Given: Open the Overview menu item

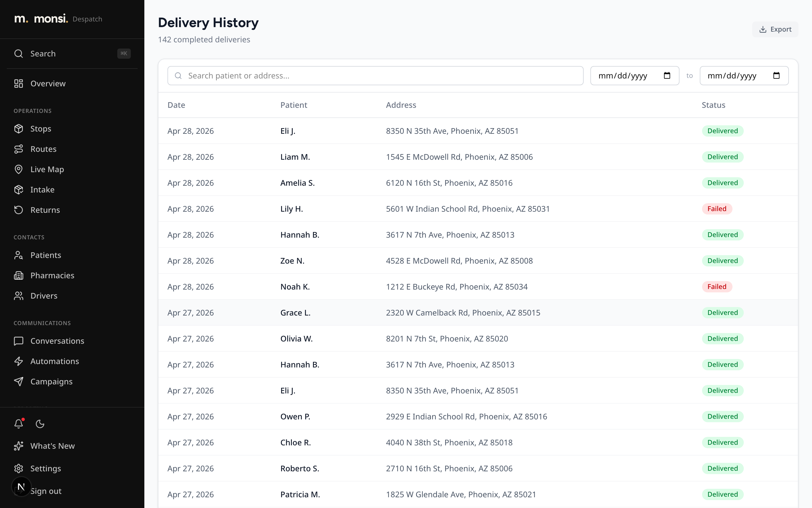Looking at the screenshot, I should coord(72,83).
